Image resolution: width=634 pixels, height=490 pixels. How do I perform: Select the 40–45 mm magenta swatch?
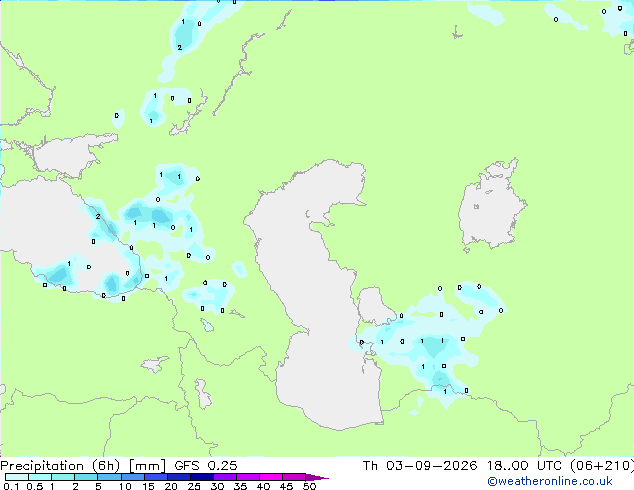[x=271, y=477]
